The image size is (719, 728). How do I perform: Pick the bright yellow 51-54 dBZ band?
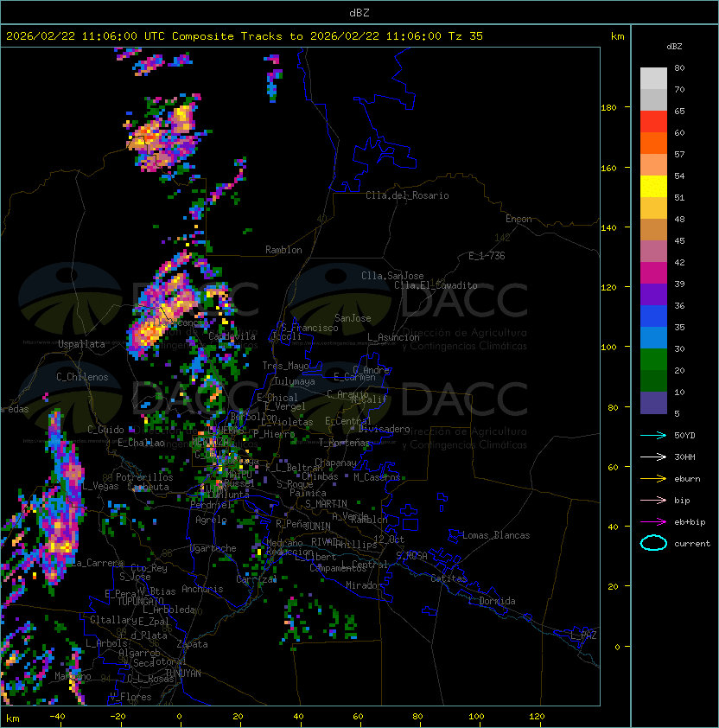(653, 187)
